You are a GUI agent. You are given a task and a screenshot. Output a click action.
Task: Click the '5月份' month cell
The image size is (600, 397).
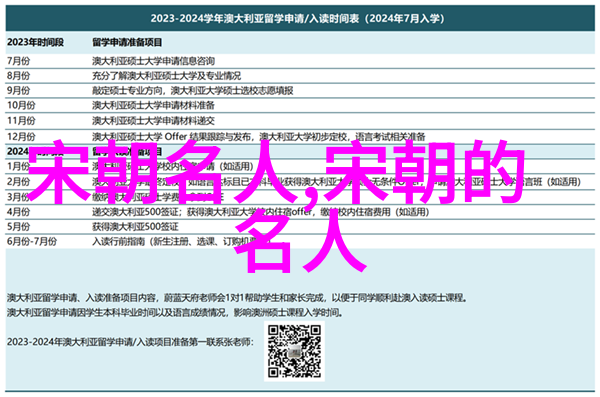tap(18, 226)
